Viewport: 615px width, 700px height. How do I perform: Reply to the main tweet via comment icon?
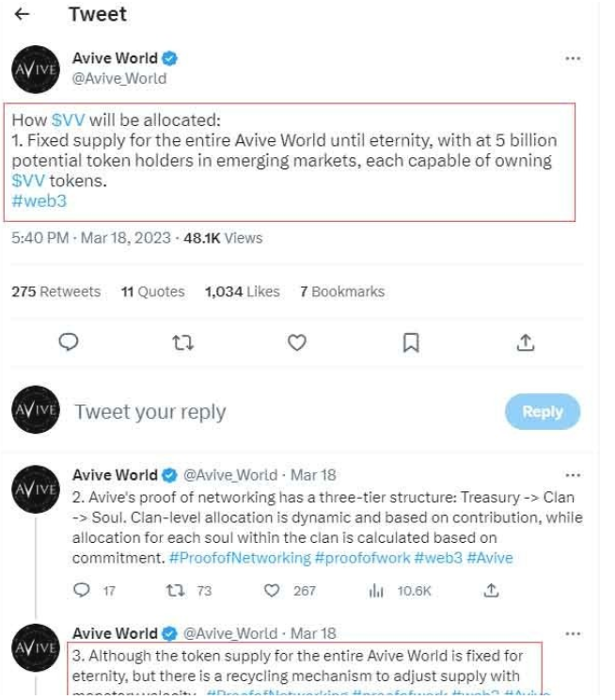pos(68,343)
